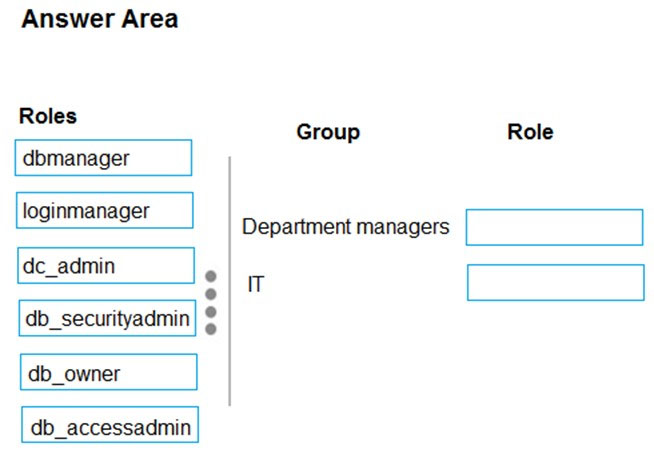The width and height of the screenshot is (654, 460).
Task: Click the second dot of the divider handle
Action: [x=211, y=294]
